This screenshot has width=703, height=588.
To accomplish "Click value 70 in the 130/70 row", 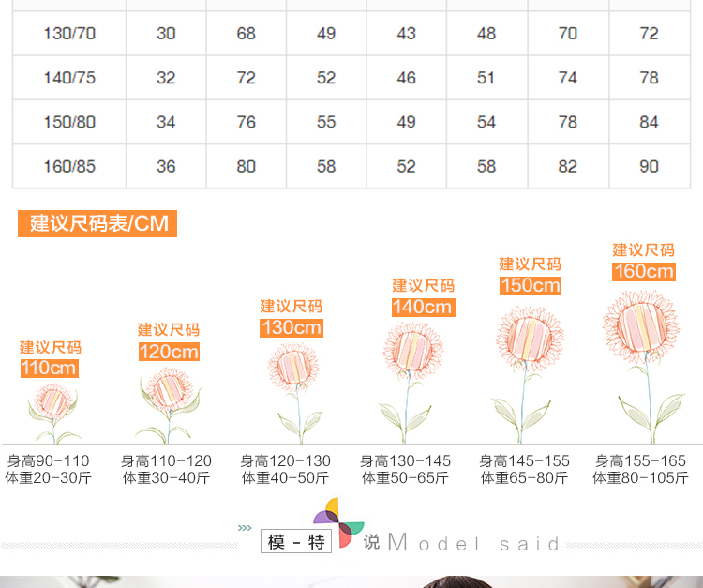I will point(568,33).
